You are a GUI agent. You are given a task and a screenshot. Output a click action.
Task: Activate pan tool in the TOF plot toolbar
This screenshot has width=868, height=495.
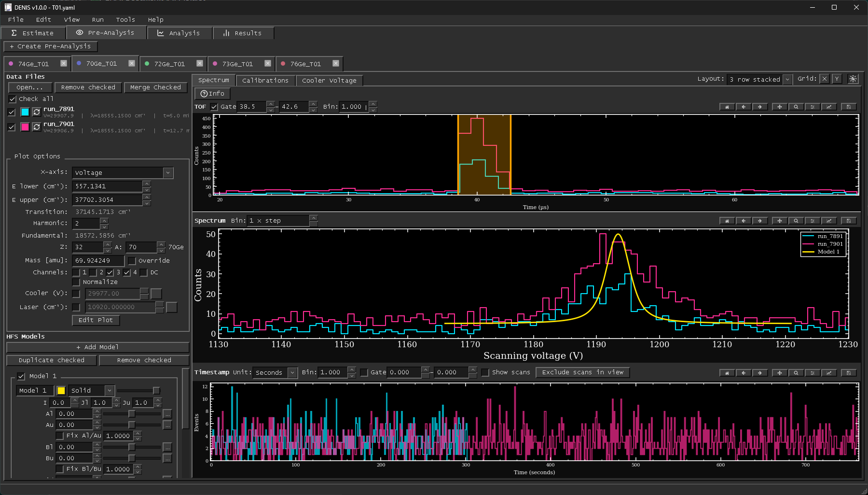(780, 107)
